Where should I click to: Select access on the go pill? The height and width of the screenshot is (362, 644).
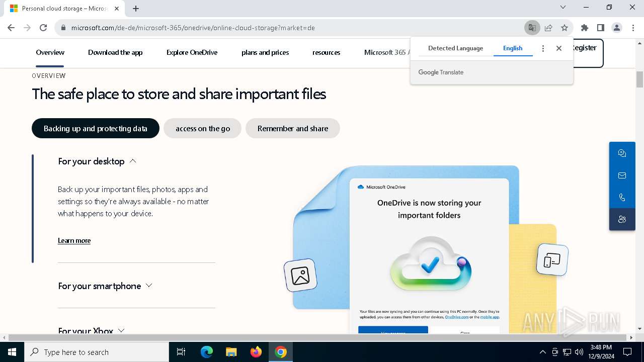pyautogui.click(x=203, y=128)
